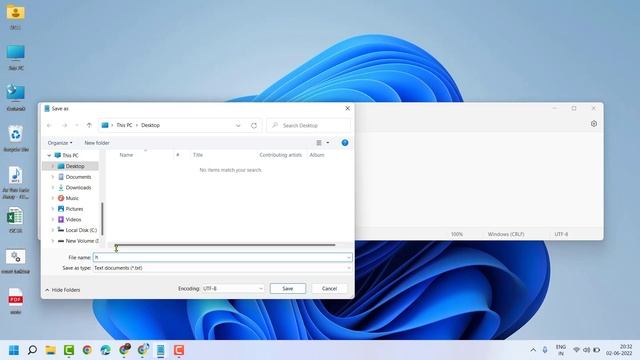Click UTF-8 in Notepad status bar

point(561,234)
